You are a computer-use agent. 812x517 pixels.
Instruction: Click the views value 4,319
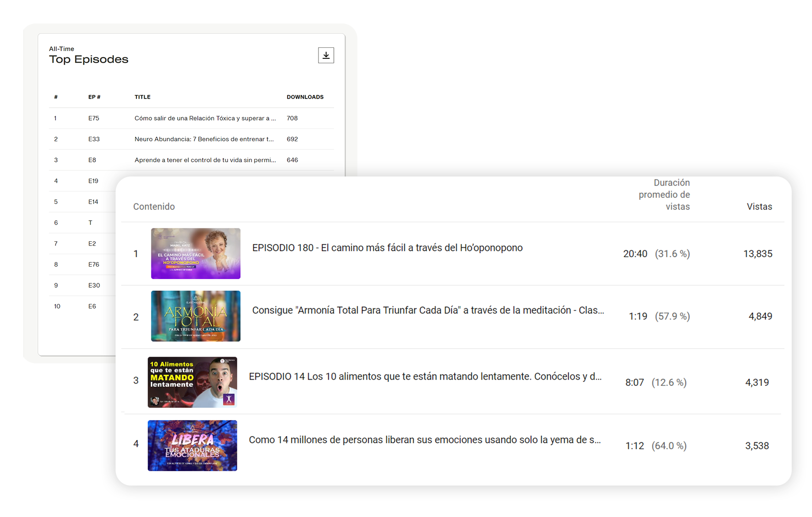[x=757, y=382]
